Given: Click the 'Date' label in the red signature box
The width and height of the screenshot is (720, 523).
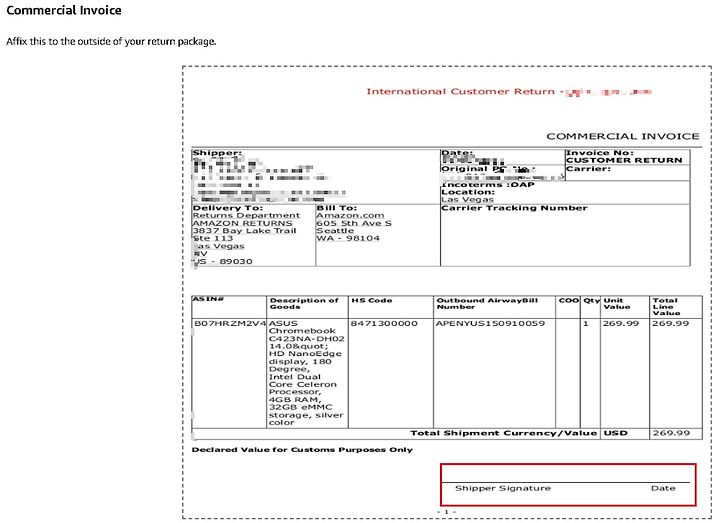Looking at the screenshot, I should point(663,488).
